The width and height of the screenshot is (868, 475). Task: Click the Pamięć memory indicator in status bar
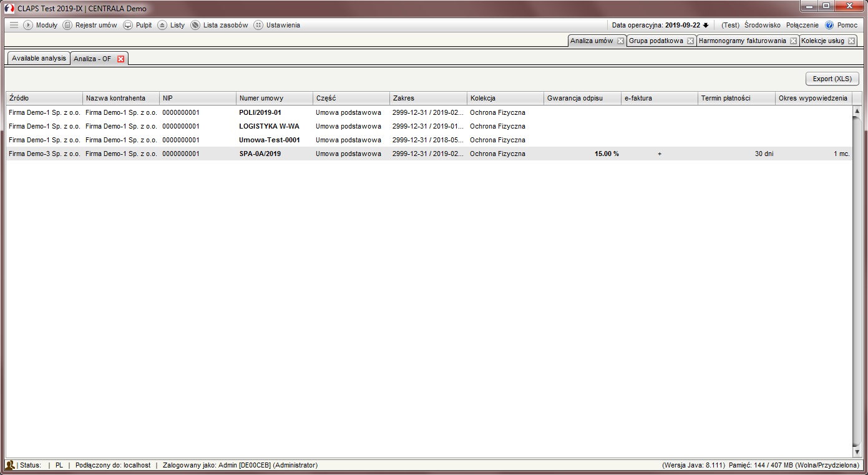(x=794, y=465)
